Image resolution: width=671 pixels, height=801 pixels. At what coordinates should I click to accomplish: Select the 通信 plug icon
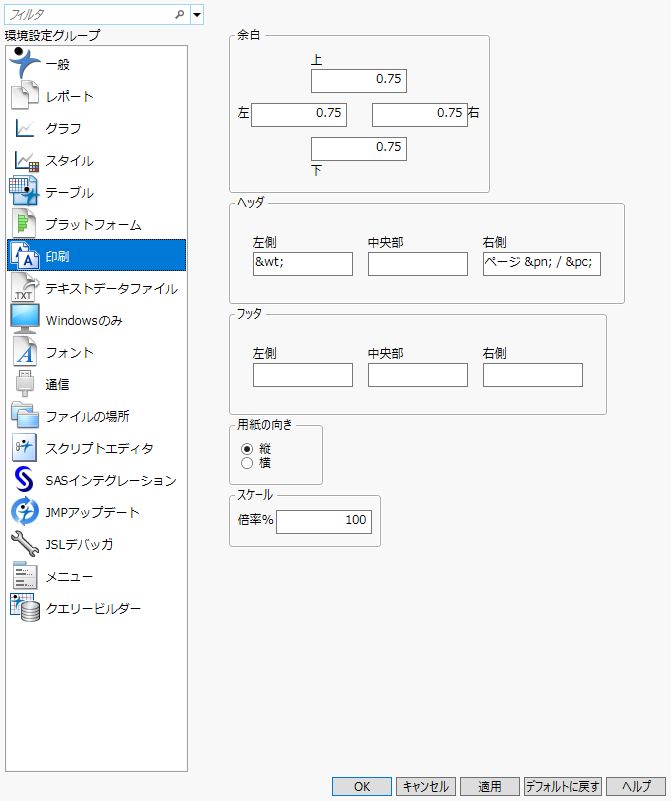25,384
